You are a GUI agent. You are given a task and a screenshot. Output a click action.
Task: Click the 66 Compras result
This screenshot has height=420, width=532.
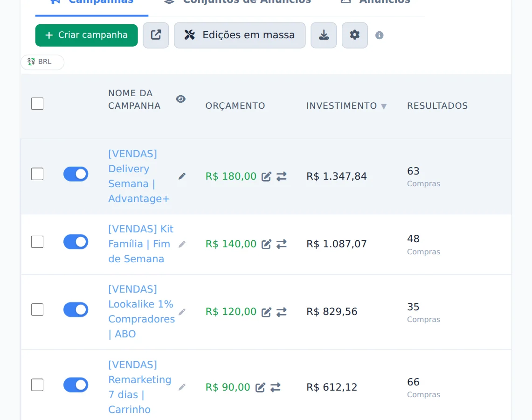pyautogui.click(x=423, y=387)
